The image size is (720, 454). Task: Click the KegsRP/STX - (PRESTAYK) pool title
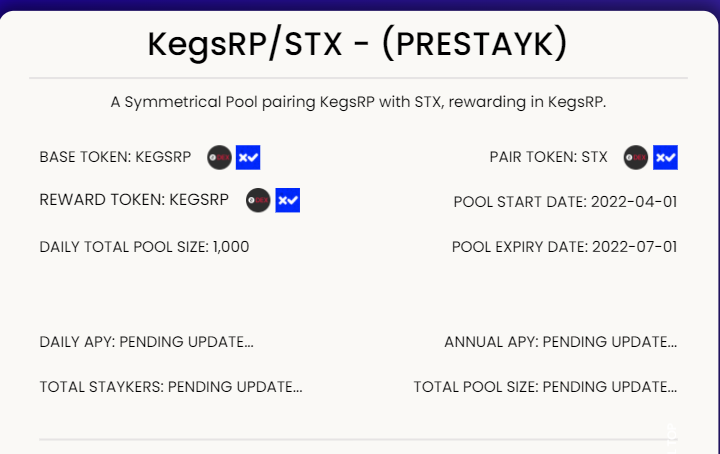tap(358, 44)
